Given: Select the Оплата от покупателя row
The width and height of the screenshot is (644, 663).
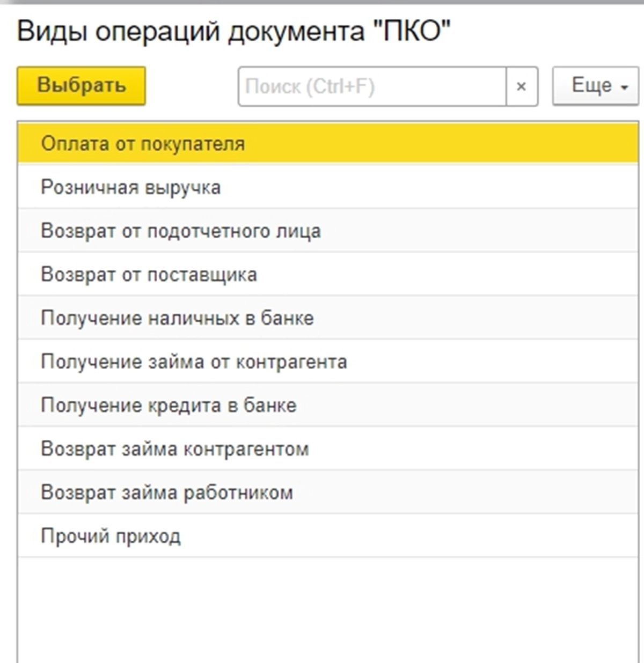Looking at the screenshot, I should pos(143,144).
